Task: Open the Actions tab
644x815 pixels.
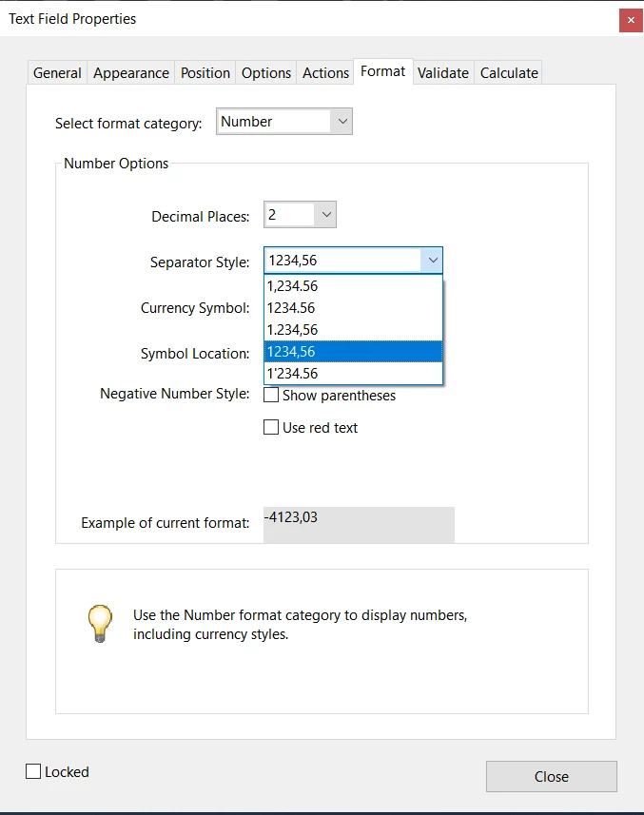Action: pos(325,73)
